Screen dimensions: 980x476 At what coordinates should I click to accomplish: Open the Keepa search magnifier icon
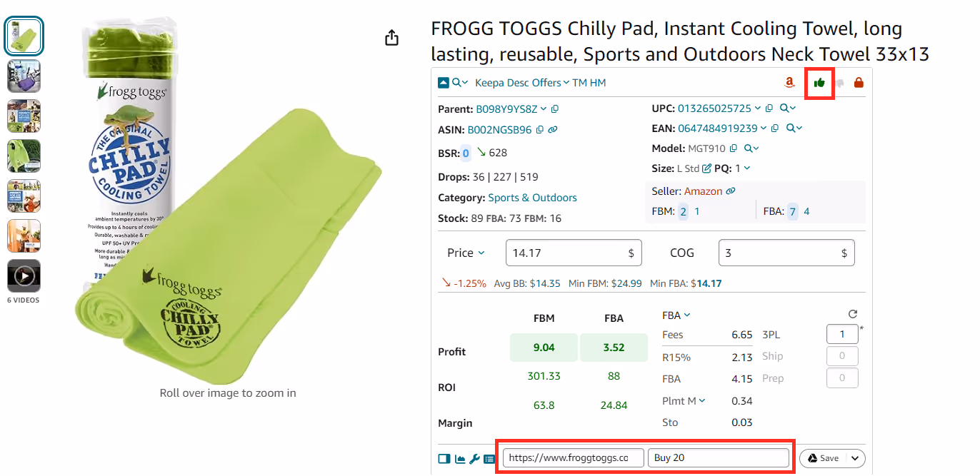coord(456,82)
